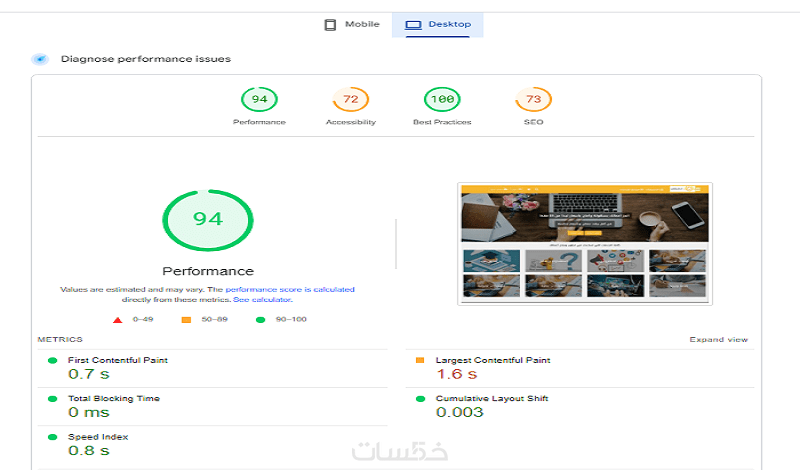
Task: Click Expand view
Action: (x=718, y=339)
